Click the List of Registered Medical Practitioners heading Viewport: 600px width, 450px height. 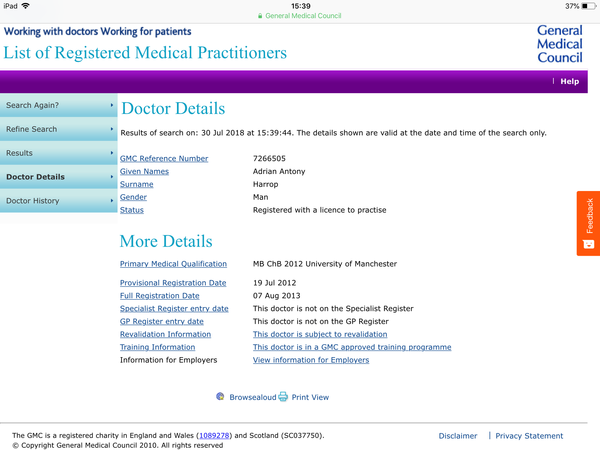145,53
